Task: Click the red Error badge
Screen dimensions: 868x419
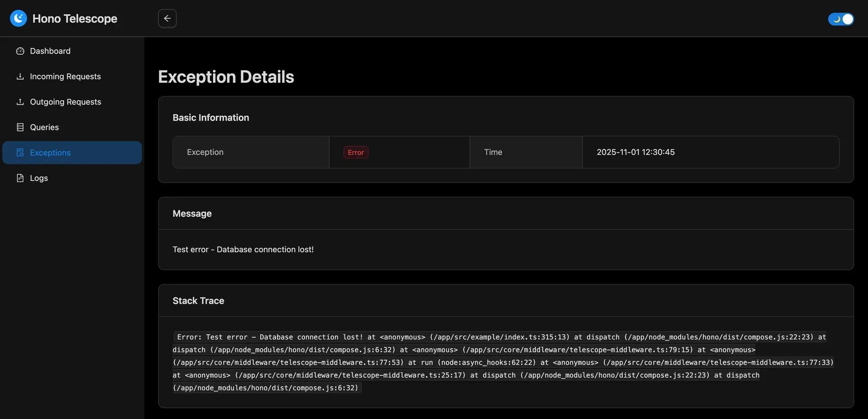Action: coord(356,152)
